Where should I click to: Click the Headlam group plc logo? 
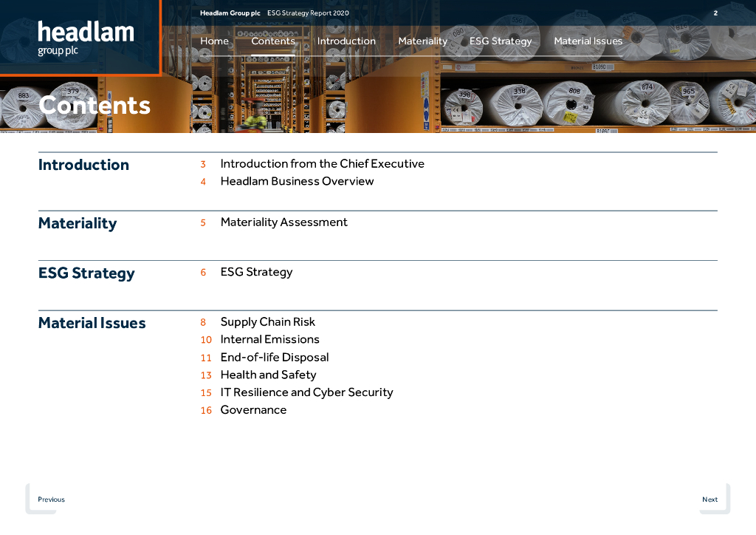point(86,38)
